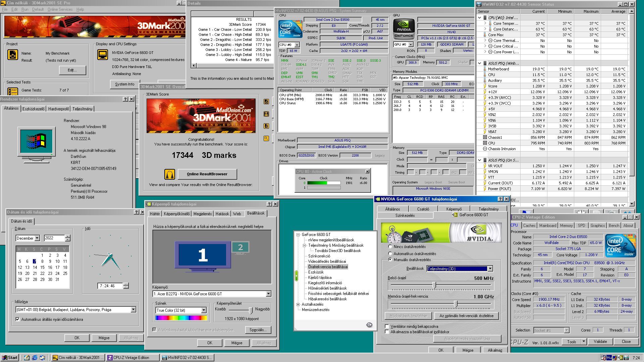Screen dimensions: 644x362
Task: Click Az optimális frekvenciák észlelése button
Action: tap(466, 315)
